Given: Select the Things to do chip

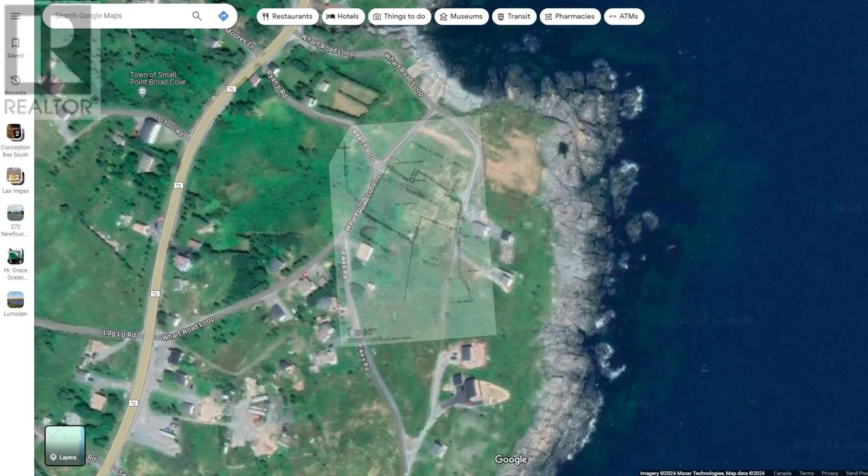Looking at the screenshot, I should (x=399, y=16).
